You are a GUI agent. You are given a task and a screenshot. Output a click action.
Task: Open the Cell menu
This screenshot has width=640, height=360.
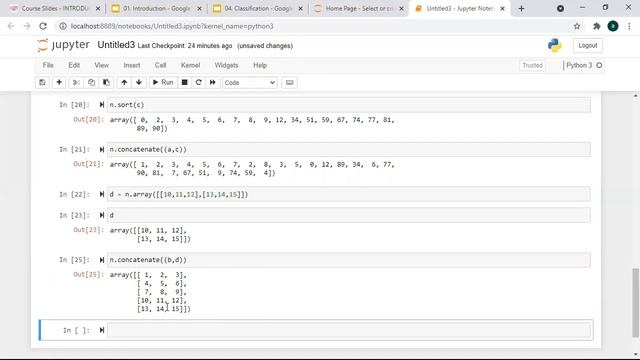tap(160, 65)
